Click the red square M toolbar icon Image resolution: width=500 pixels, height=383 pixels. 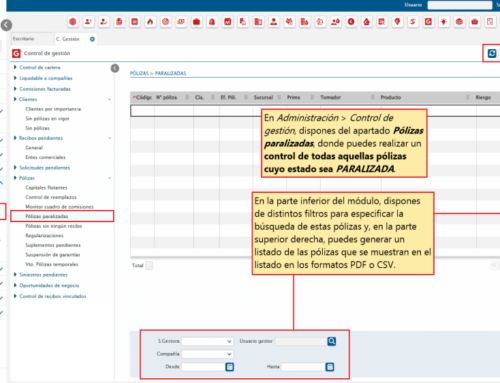click(227, 22)
